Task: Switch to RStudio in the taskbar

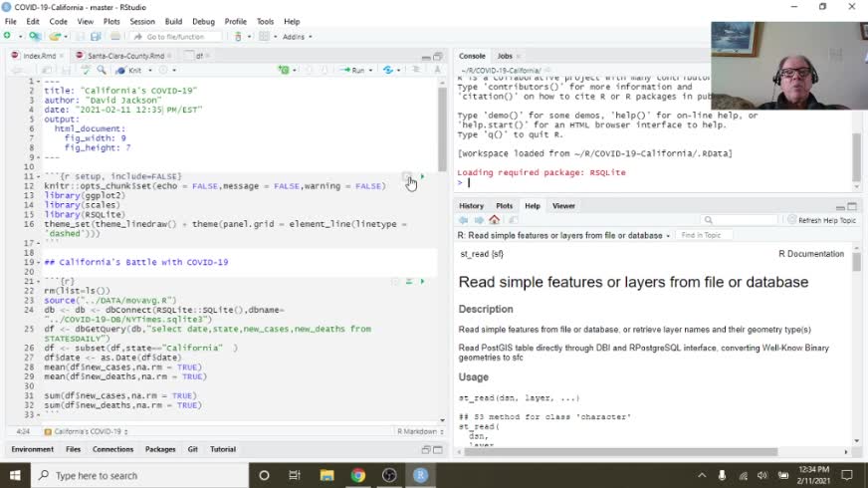Action: tap(420, 475)
